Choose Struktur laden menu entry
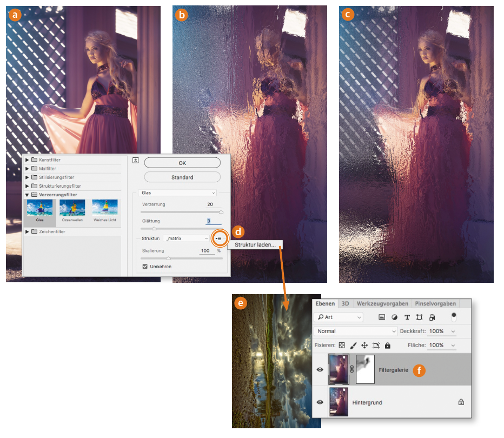Screen dimensions: 504x438 [x=255, y=245]
